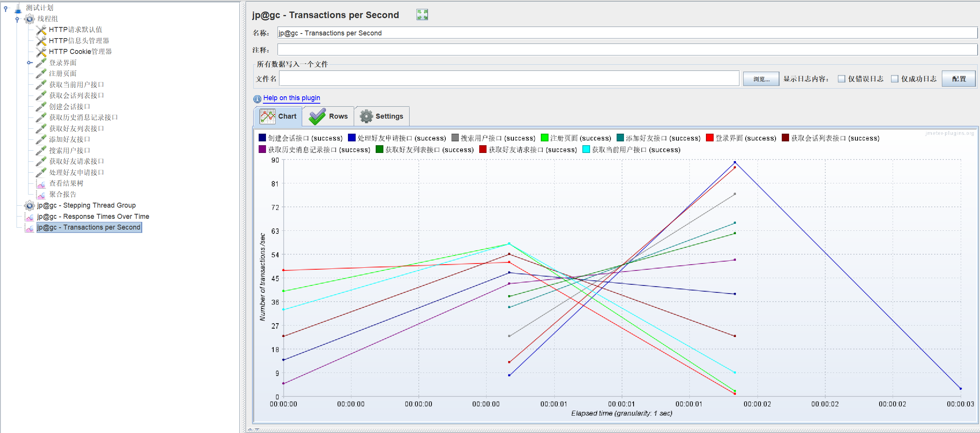
Task: Click the green fullscreen icon beside the title
Action: pos(422,15)
